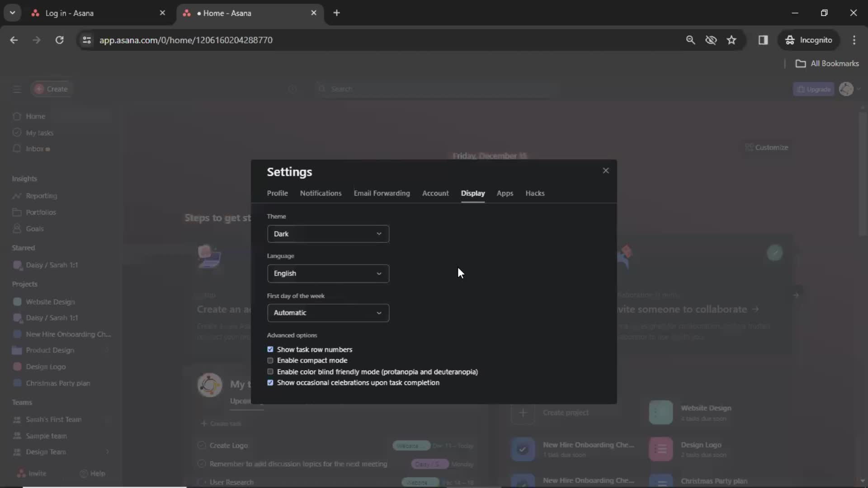Open Goals in the sidebar

[x=35, y=229]
